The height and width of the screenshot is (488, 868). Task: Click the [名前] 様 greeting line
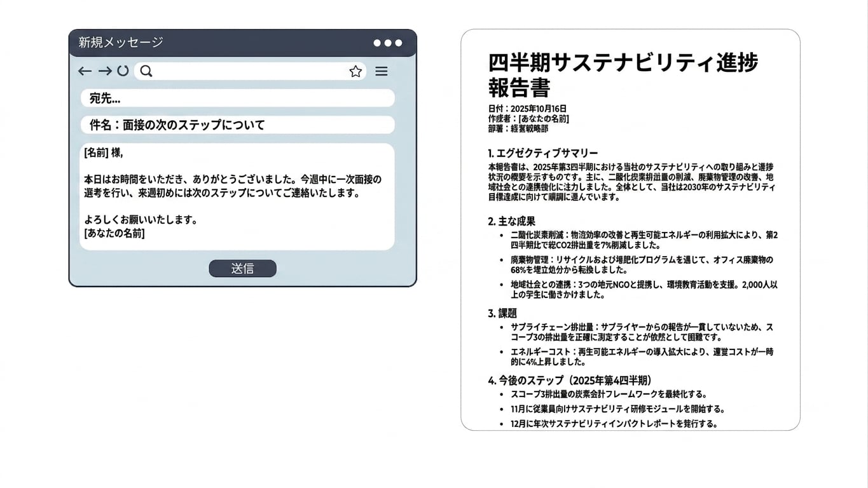[103, 153]
